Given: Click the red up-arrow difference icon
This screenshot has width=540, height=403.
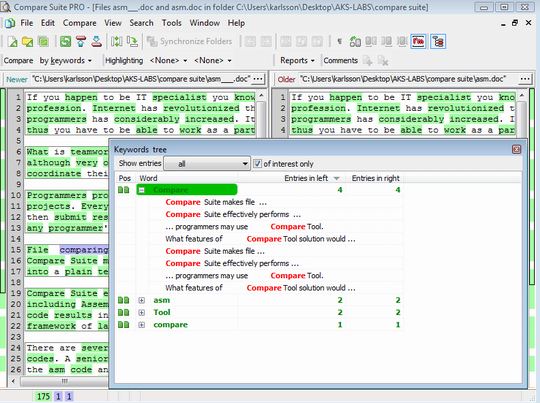Looking at the screenshot, I should click(81, 41).
